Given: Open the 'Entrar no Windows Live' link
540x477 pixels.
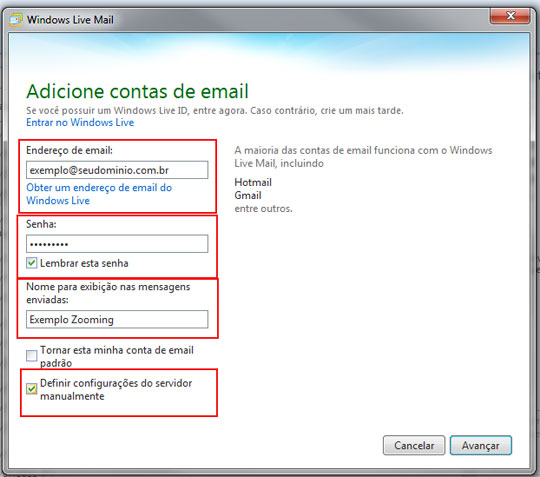Looking at the screenshot, I should click(80, 122).
